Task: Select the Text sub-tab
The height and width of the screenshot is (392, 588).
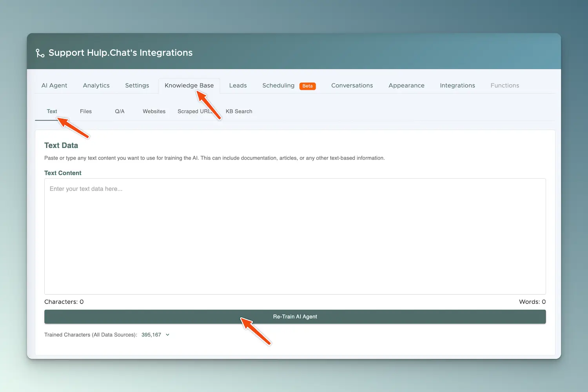Action: [x=52, y=111]
